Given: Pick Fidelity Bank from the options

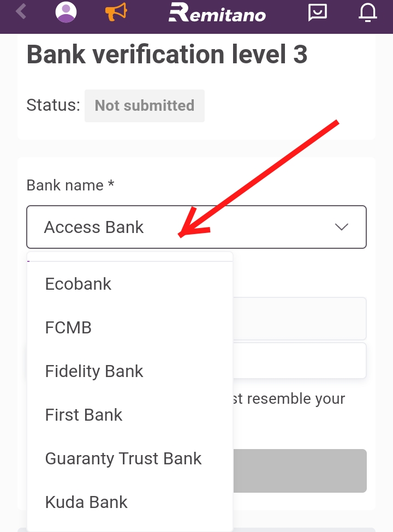Looking at the screenshot, I should click(94, 371).
